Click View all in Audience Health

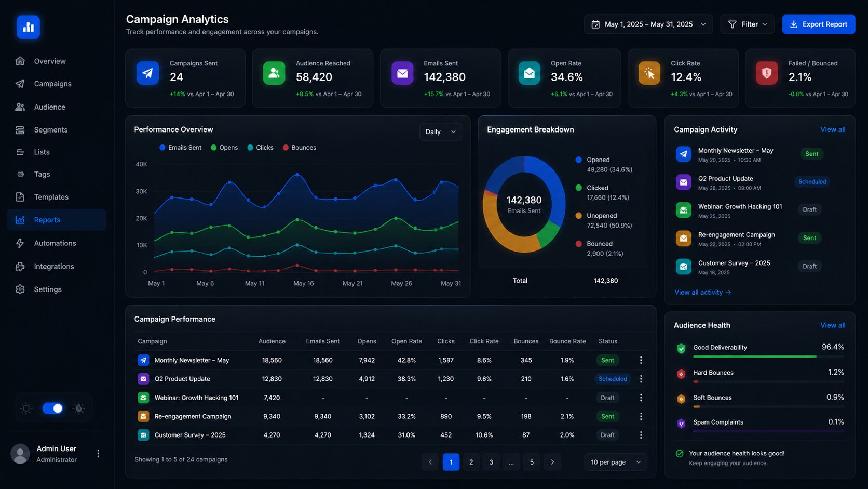(x=833, y=325)
